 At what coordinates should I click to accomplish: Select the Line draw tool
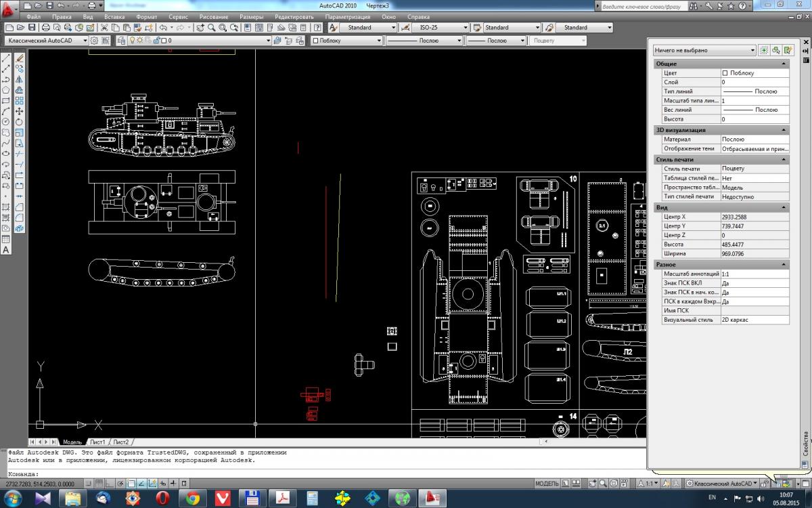[x=6, y=58]
